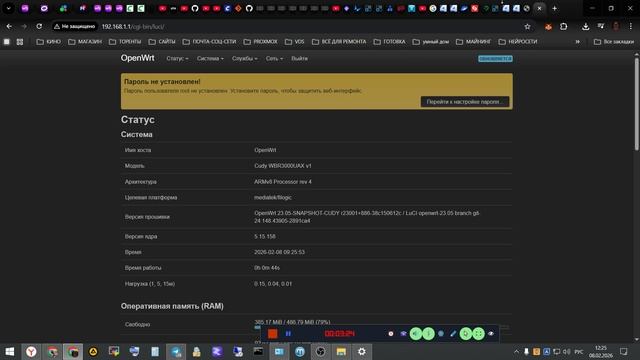
Task: Open ГОТОВКА bookmarks folder
Action: pyautogui.click(x=389, y=42)
